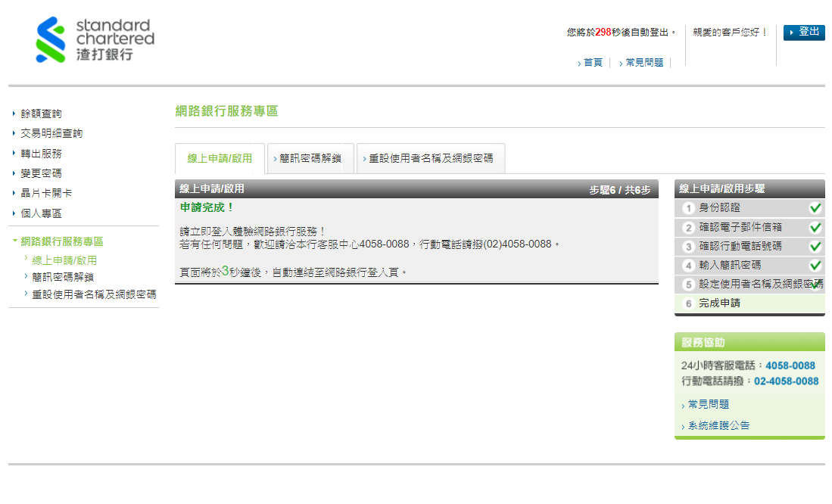
Task: Switch to the 線上申請/啟用 tab
Action: [220, 158]
